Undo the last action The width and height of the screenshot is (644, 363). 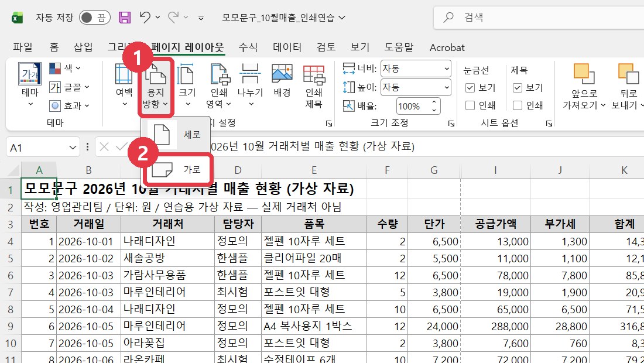(145, 17)
